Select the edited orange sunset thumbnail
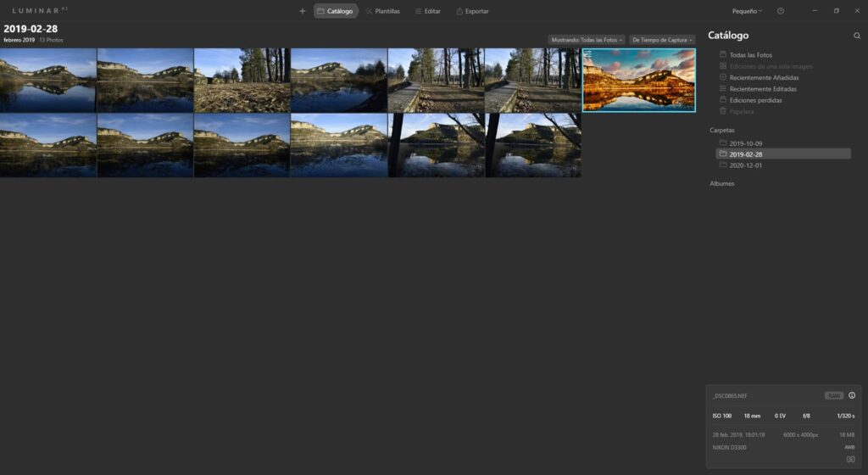 pyautogui.click(x=639, y=80)
